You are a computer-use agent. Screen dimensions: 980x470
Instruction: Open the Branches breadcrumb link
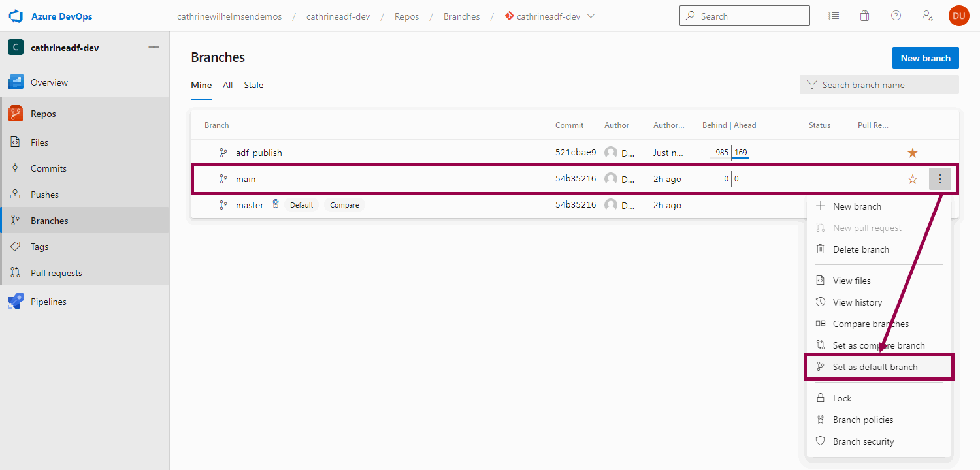pyautogui.click(x=461, y=16)
